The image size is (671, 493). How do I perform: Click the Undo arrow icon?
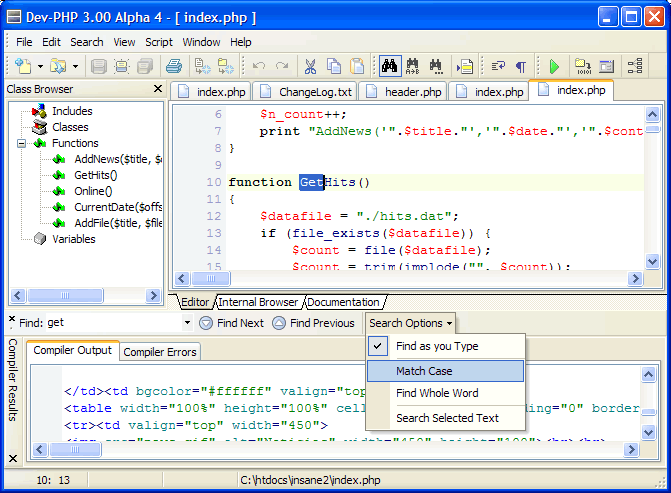coord(259,66)
